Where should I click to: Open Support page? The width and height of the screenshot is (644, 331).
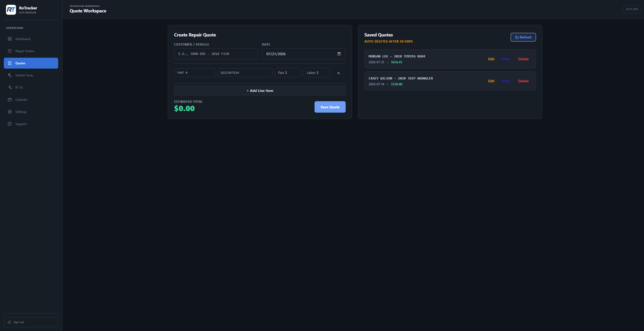[31, 124]
